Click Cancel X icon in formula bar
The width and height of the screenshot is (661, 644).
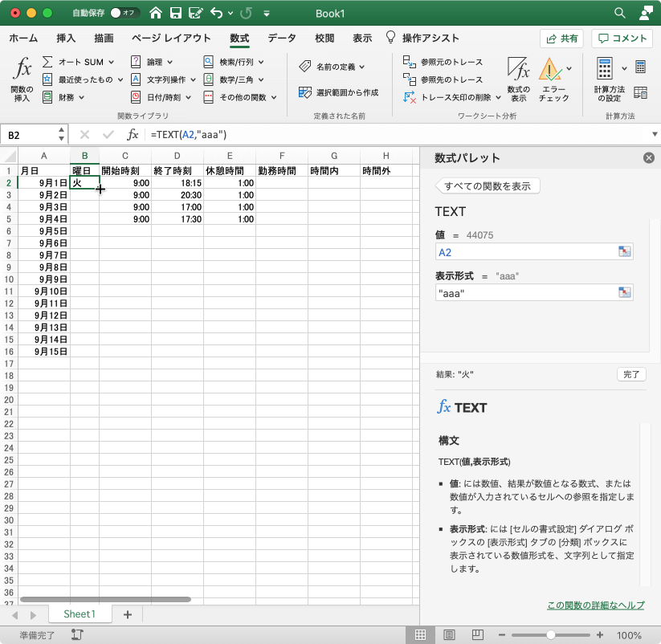click(x=84, y=134)
